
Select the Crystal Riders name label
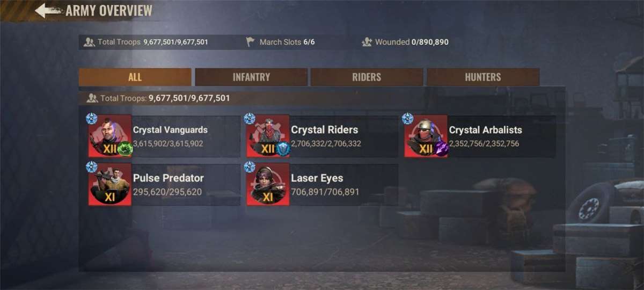pyautogui.click(x=324, y=129)
